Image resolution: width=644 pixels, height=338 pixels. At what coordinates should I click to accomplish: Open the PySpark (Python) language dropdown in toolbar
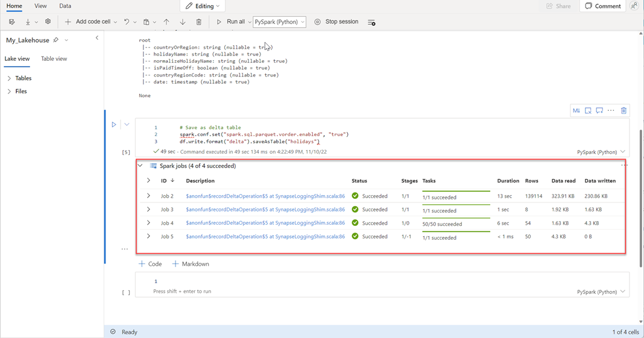[x=279, y=22]
